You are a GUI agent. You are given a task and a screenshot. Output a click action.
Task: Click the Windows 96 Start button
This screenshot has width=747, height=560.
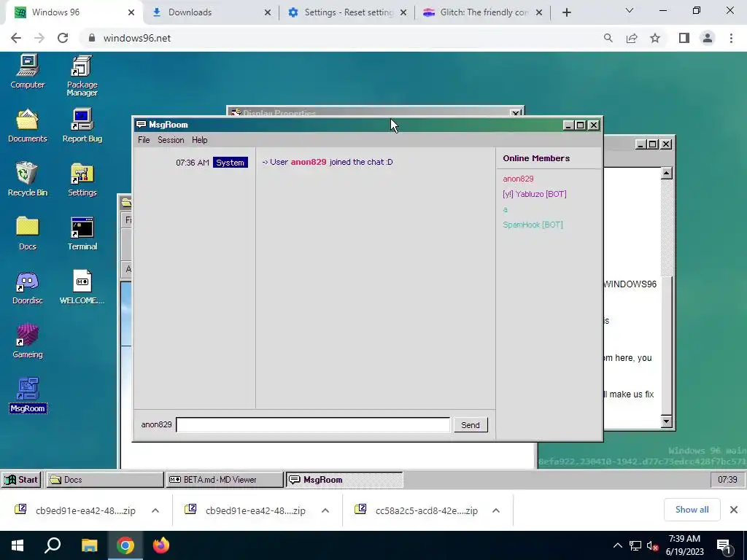[21, 480]
